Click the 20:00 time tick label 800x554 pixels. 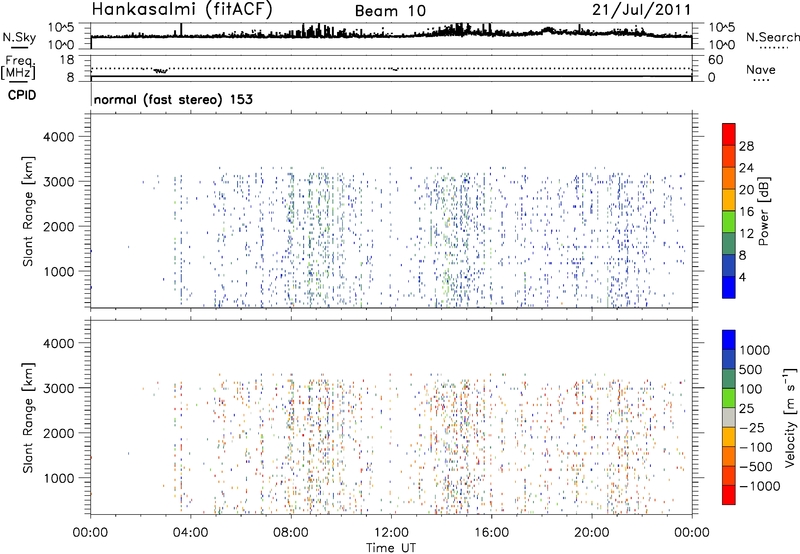(591, 533)
